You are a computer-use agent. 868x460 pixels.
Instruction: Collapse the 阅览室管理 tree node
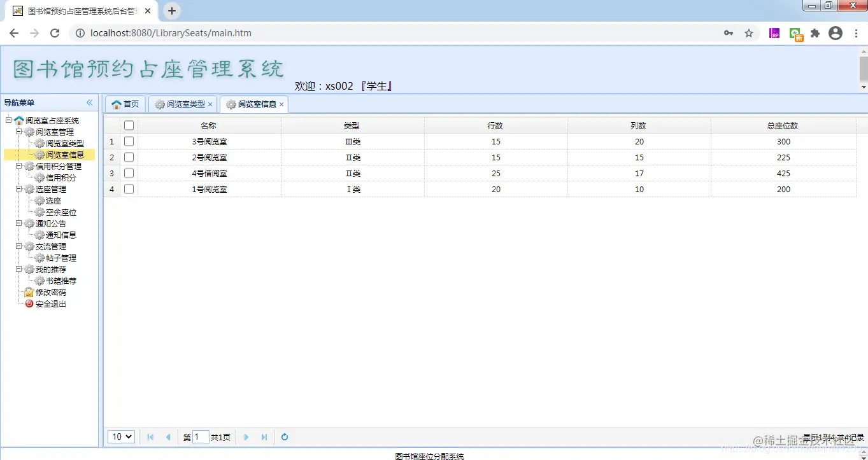coord(19,132)
